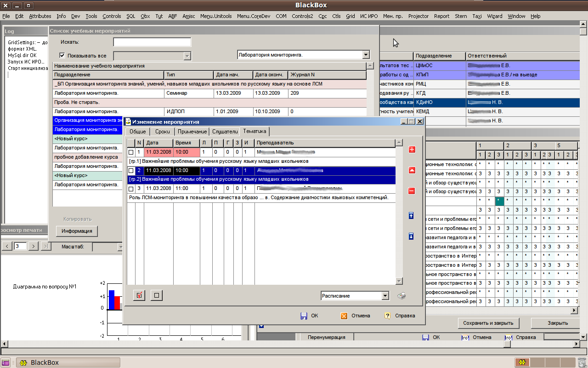Toggle the 'Показывать все' checkbox
Viewport: 588px width, 368px height.
click(x=62, y=56)
